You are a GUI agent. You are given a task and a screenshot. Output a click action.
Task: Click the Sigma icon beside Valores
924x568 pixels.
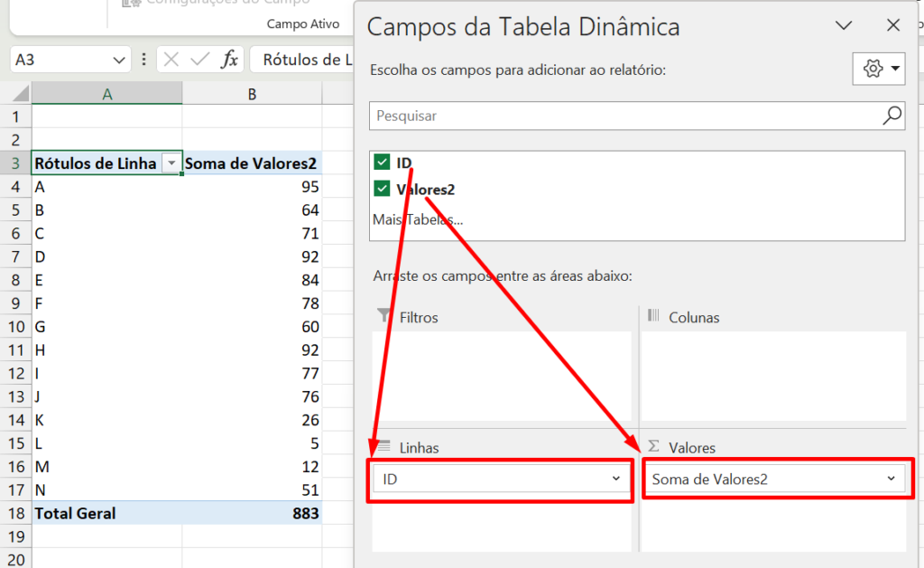click(652, 448)
